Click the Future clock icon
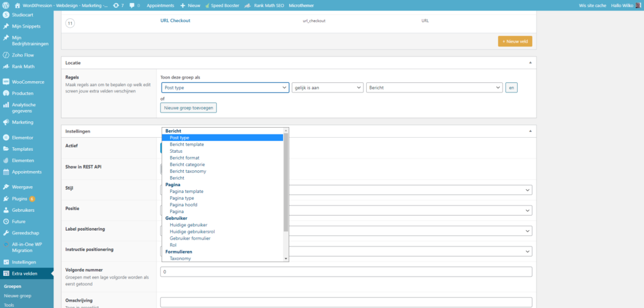Viewport: 644px width, 308px height. click(6, 222)
